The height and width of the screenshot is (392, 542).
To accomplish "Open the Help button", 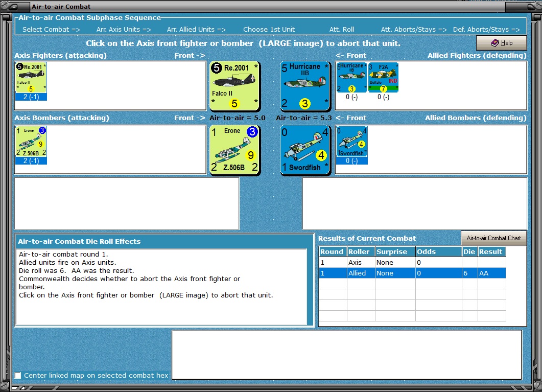I will [502, 43].
